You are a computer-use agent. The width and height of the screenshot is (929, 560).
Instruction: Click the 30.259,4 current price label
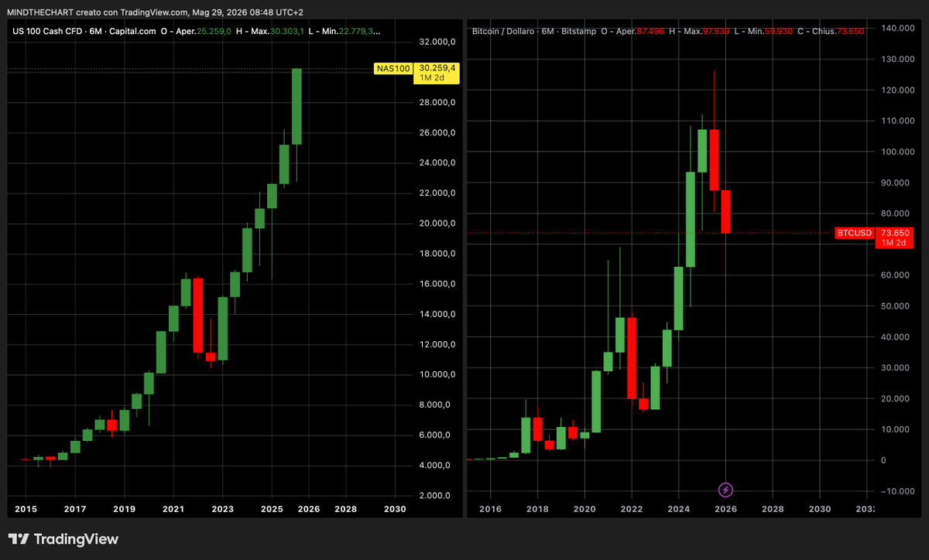[437, 68]
